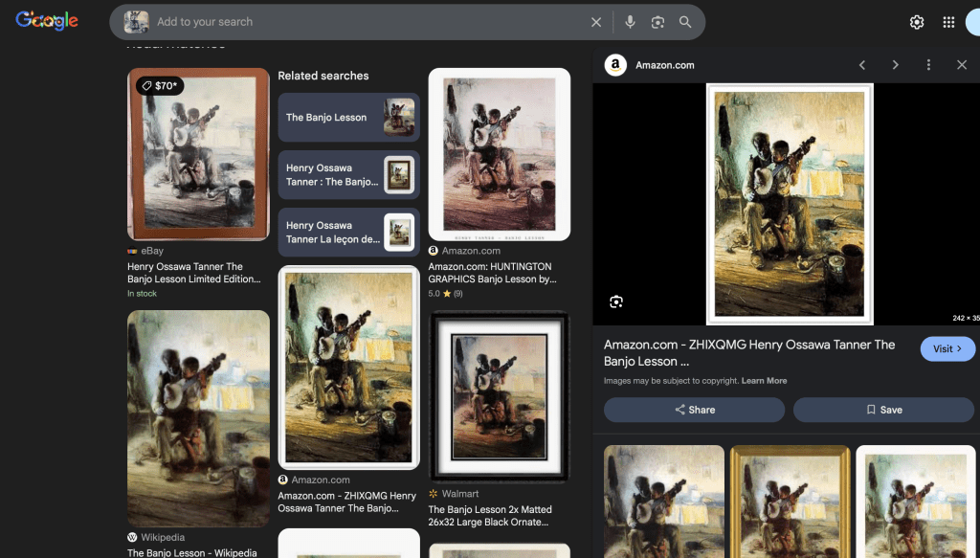Save the image to collections
Viewport: 980px width, 558px height.
click(883, 410)
